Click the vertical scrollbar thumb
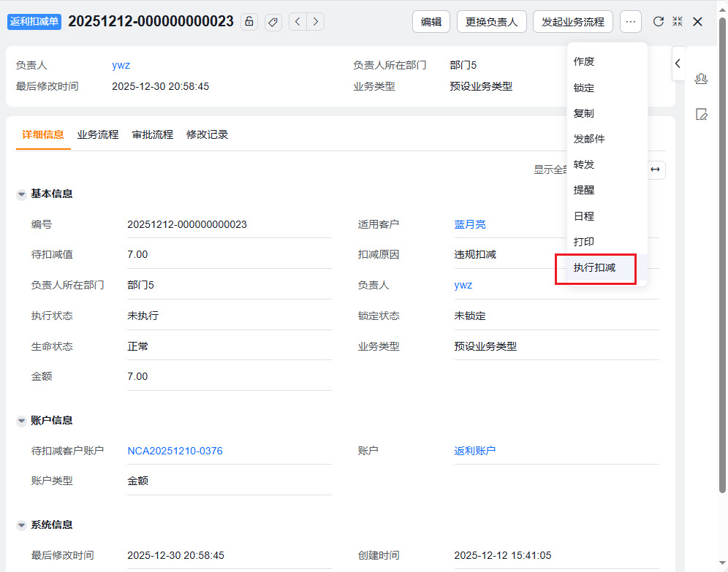728x572 pixels. pos(722,255)
